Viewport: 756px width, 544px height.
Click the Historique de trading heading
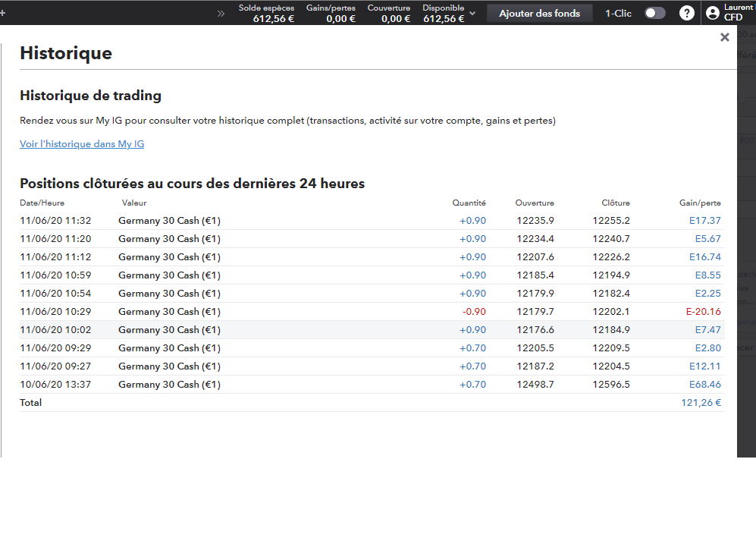click(x=91, y=96)
